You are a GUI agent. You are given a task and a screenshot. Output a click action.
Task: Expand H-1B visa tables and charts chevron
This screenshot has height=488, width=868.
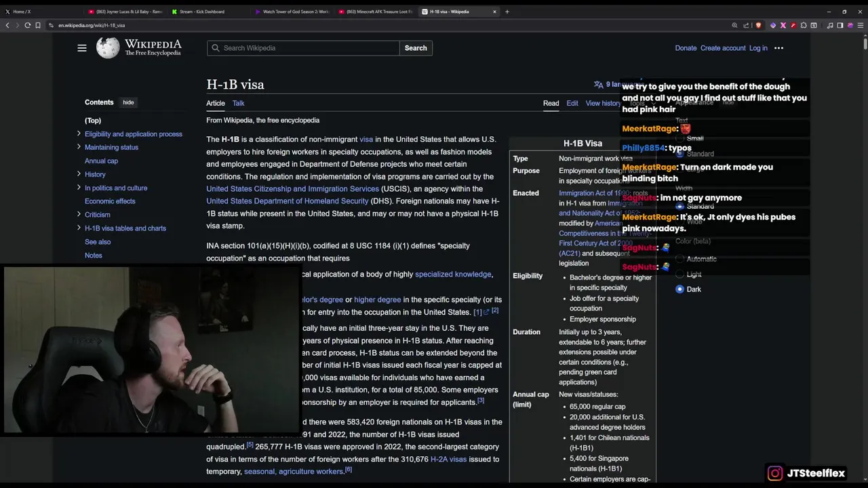click(79, 228)
